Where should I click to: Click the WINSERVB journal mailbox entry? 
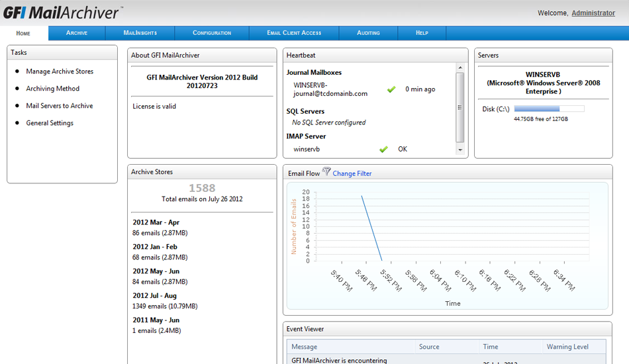(x=330, y=89)
